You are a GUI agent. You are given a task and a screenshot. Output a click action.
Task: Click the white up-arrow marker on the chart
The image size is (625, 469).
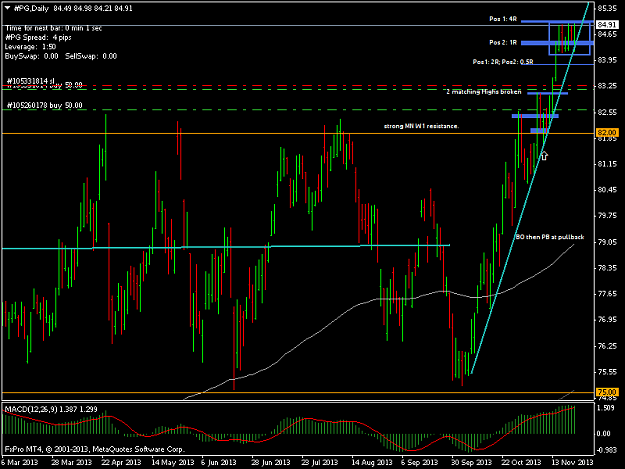tap(544, 155)
